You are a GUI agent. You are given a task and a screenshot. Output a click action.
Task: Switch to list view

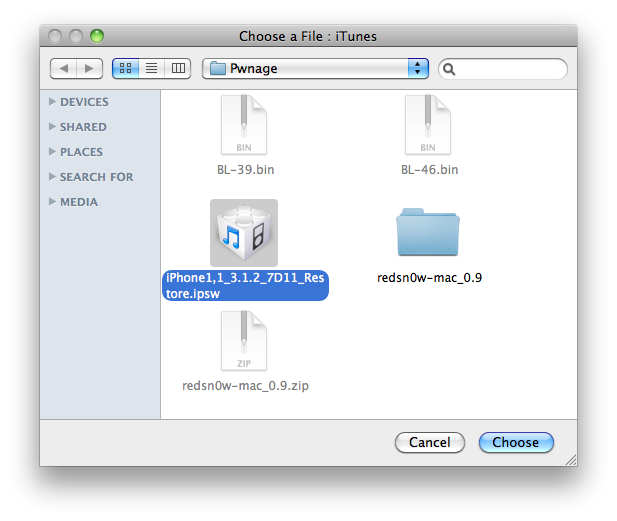coord(151,68)
